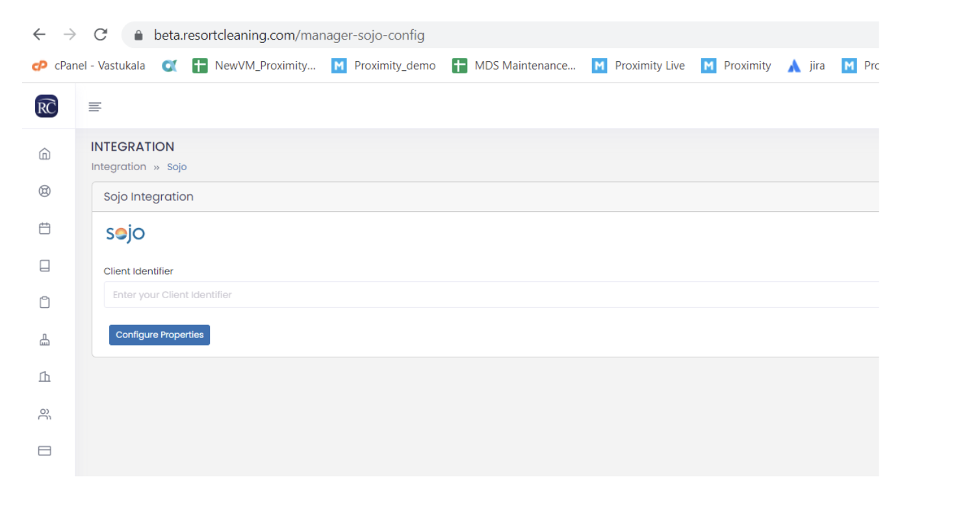Click the Integration breadcrumb link
This screenshot has height=508, width=980.
(118, 167)
